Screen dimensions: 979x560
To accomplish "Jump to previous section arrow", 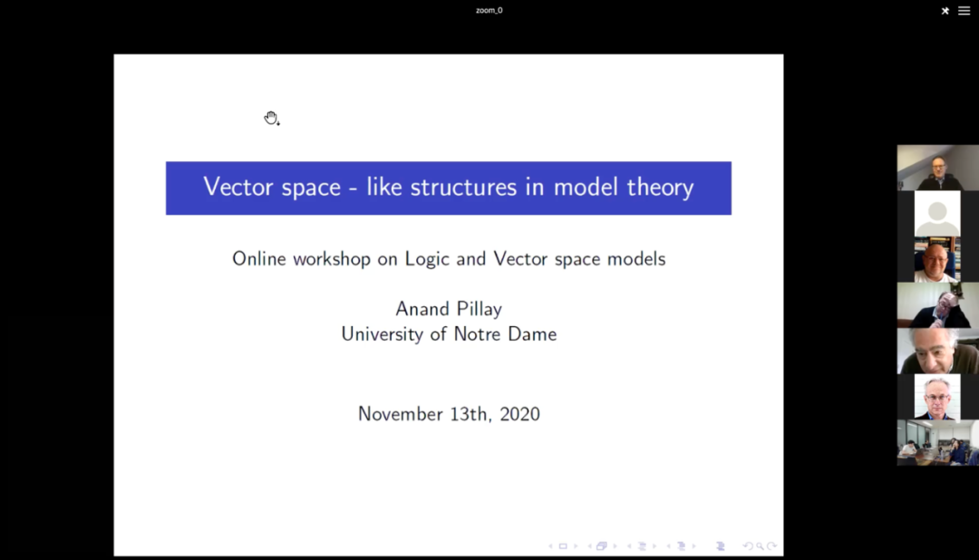I will 669,546.
